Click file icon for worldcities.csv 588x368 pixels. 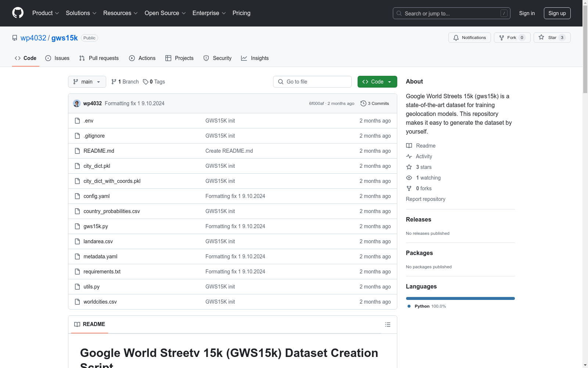77,302
